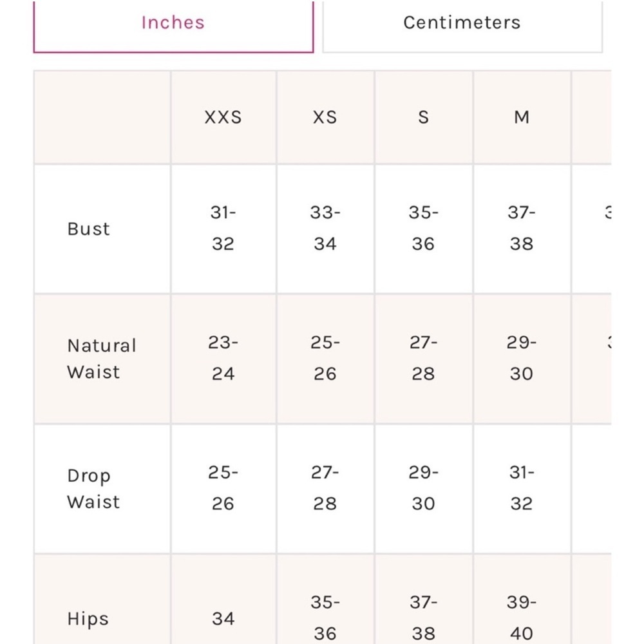The width and height of the screenshot is (644, 644).
Task: Click S hips value 37-38
Action: [x=424, y=618]
